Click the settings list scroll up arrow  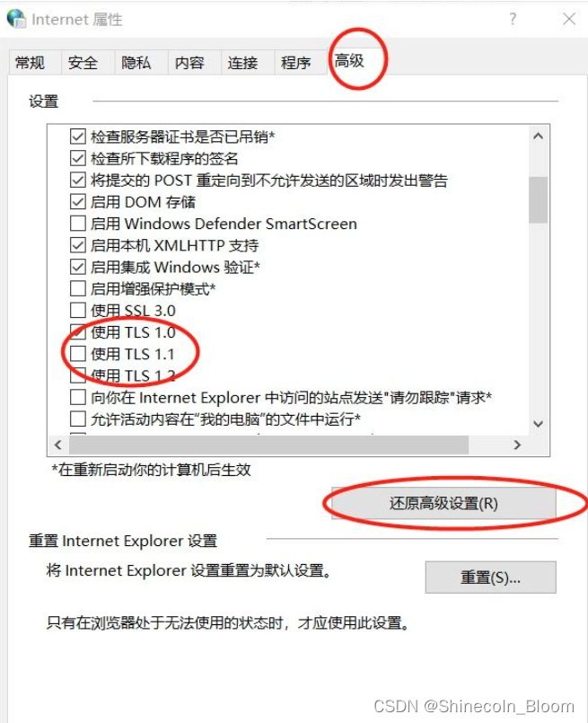click(538, 136)
